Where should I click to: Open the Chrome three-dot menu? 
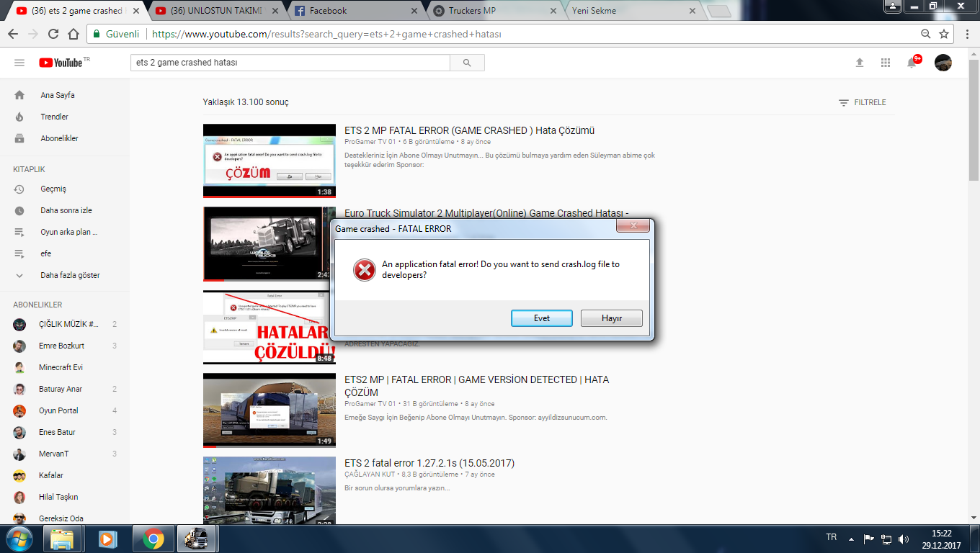pos(966,34)
